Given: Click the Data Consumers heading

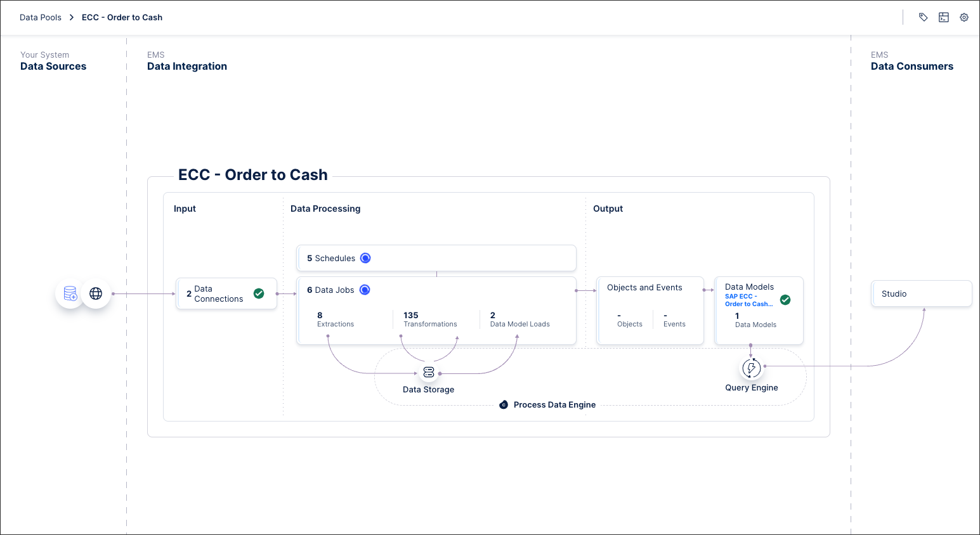Looking at the screenshot, I should [911, 67].
